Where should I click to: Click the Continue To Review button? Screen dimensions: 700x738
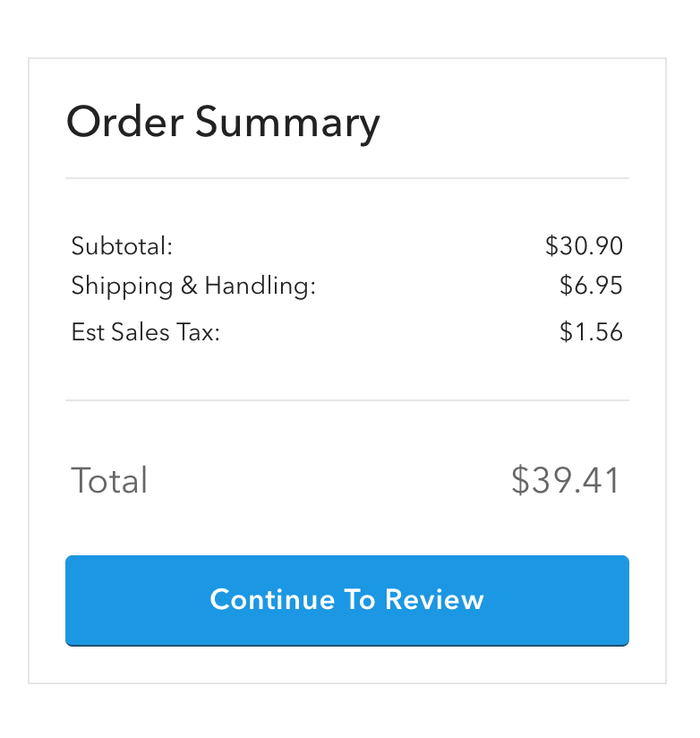(347, 600)
